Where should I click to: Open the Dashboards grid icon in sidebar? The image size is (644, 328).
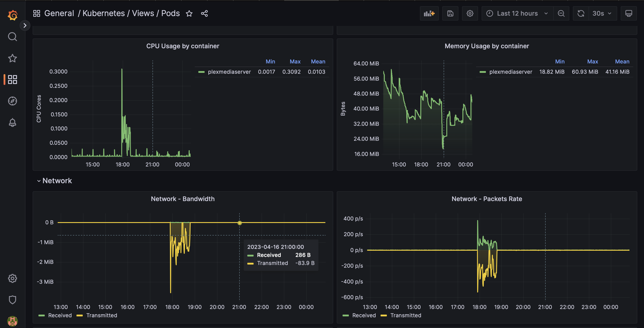point(13,80)
